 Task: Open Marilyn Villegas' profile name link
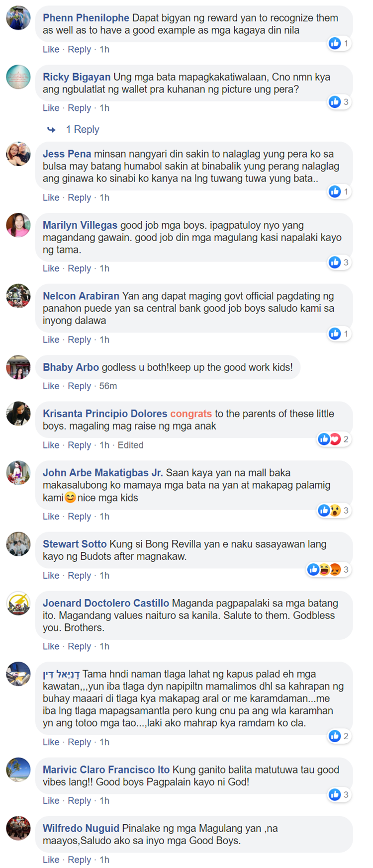click(80, 225)
